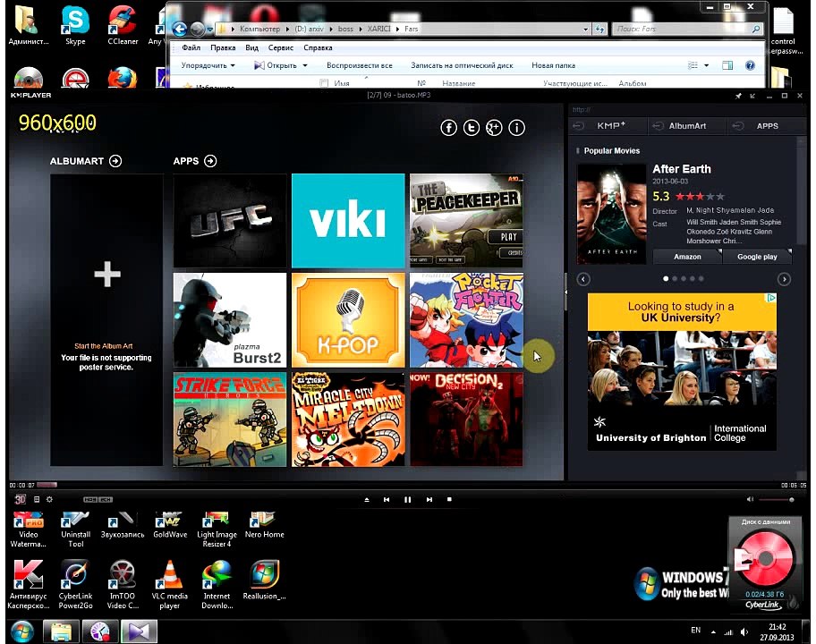Open the Facebook share icon in KMPlayer
This screenshot has width=816, height=644.
coord(448,127)
